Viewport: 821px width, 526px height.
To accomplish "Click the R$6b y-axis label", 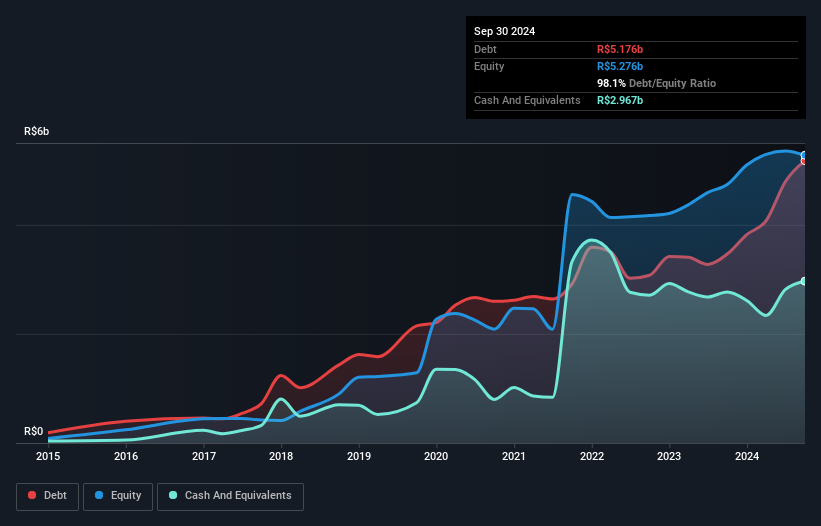I will point(37,131).
